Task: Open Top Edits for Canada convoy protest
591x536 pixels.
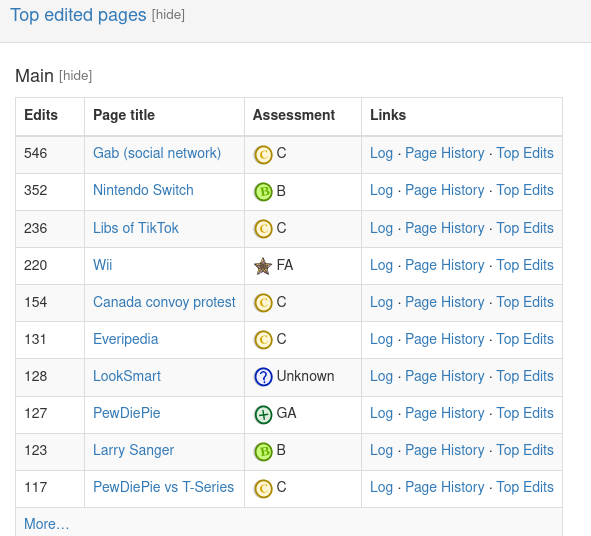Action: click(x=525, y=302)
